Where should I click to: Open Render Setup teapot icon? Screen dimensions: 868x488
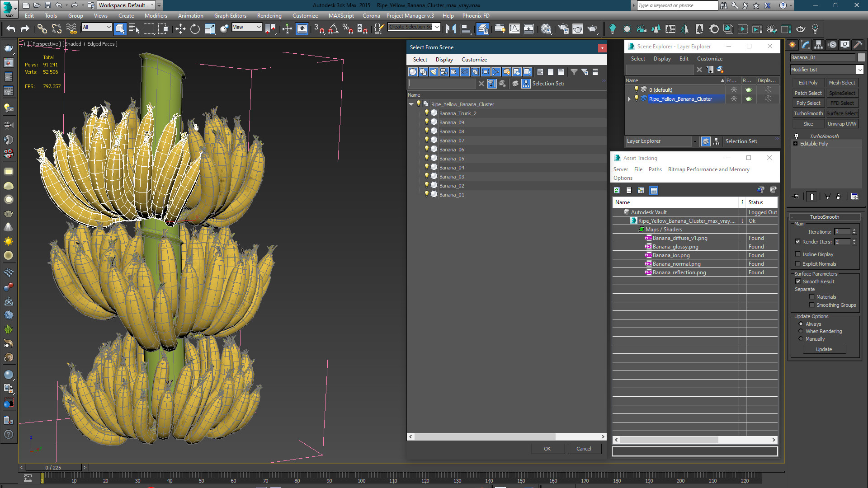pyautogui.click(x=563, y=29)
